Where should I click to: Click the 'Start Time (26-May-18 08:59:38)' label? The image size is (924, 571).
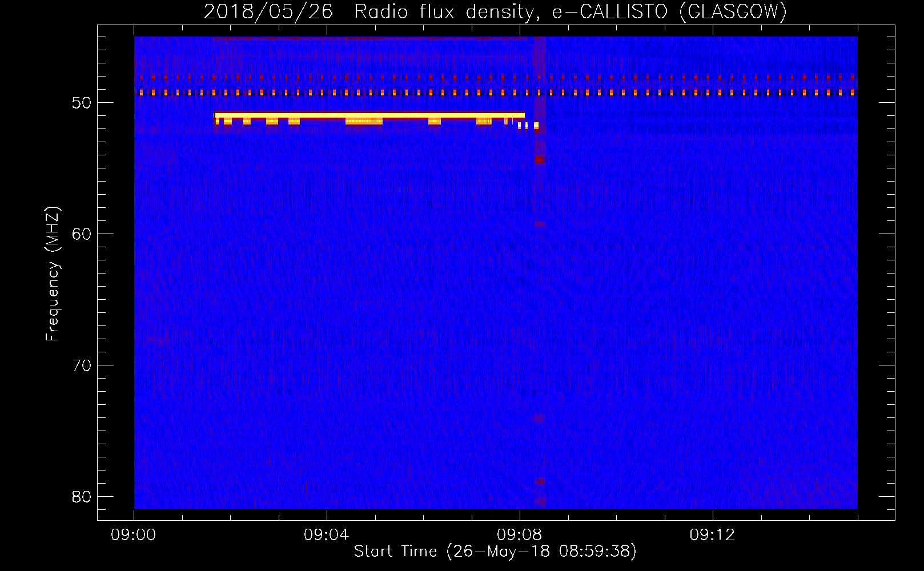[x=495, y=552]
